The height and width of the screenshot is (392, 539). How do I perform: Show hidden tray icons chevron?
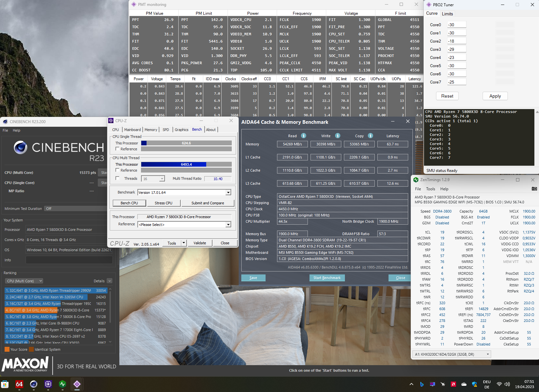click(x=411, y=384)
